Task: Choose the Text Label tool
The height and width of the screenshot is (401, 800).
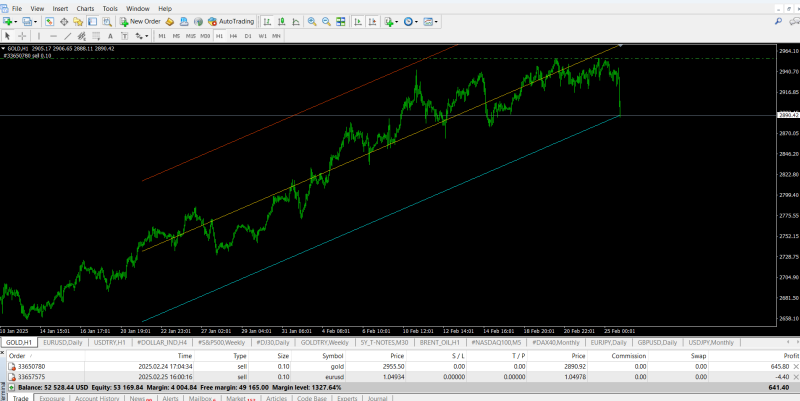Action: coord(124,36)
